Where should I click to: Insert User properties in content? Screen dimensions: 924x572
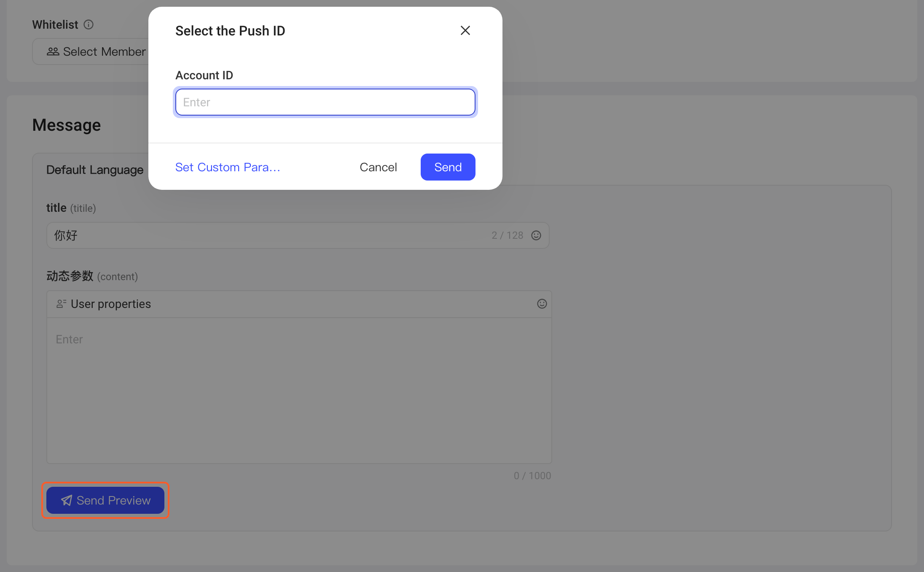104,304
